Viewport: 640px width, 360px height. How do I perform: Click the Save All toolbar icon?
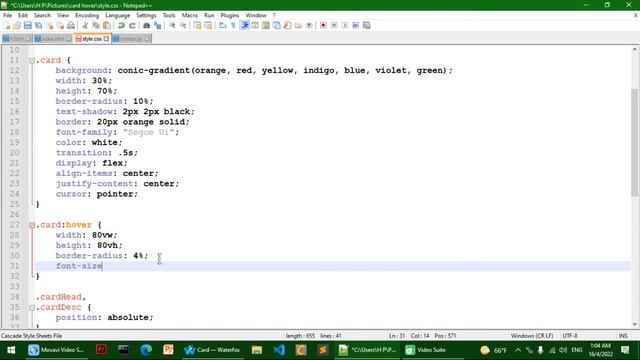(38, 25)
